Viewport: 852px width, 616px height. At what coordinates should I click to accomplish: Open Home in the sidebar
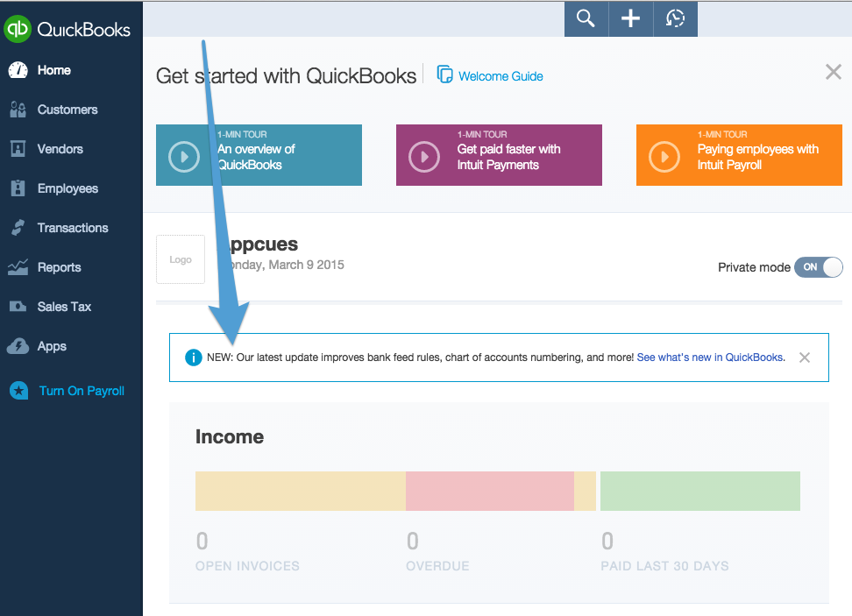53,70
